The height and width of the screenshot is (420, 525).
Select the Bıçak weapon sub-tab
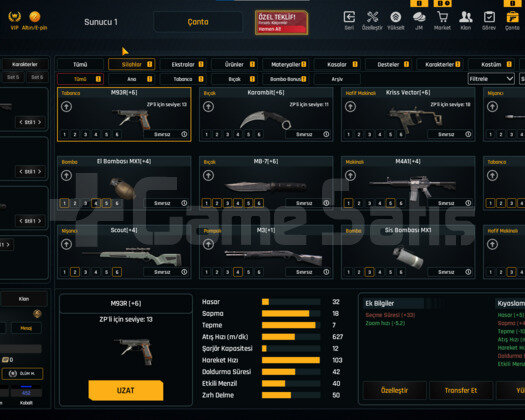click(235, 79)
